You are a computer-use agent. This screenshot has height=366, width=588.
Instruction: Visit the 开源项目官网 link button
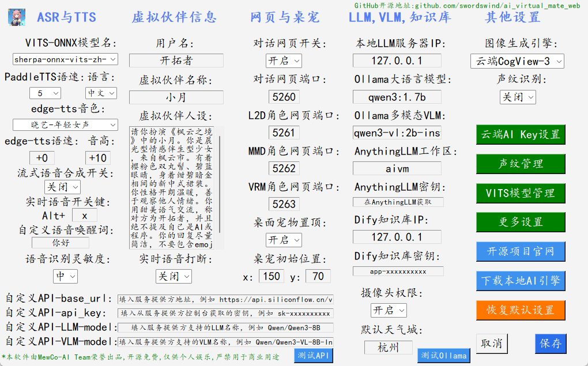coord(521,251)
